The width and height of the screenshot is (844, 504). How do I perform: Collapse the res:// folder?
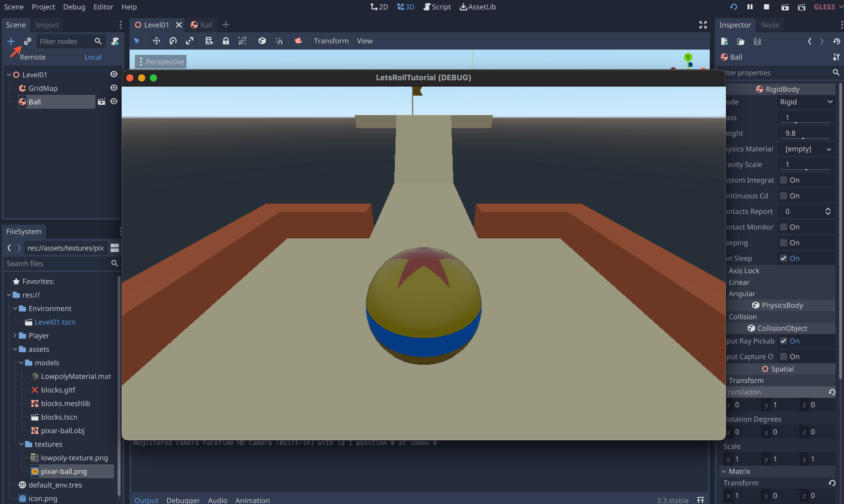(9, 295)
